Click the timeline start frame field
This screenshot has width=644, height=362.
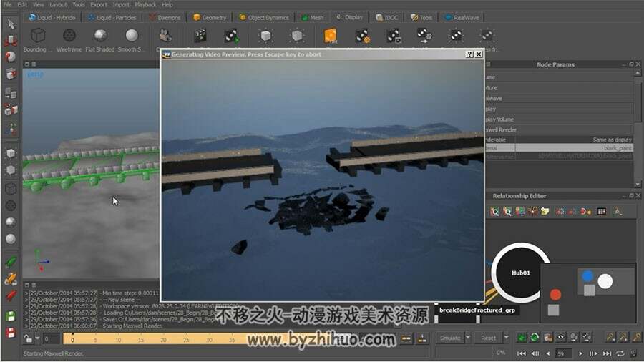pos(52,338)
